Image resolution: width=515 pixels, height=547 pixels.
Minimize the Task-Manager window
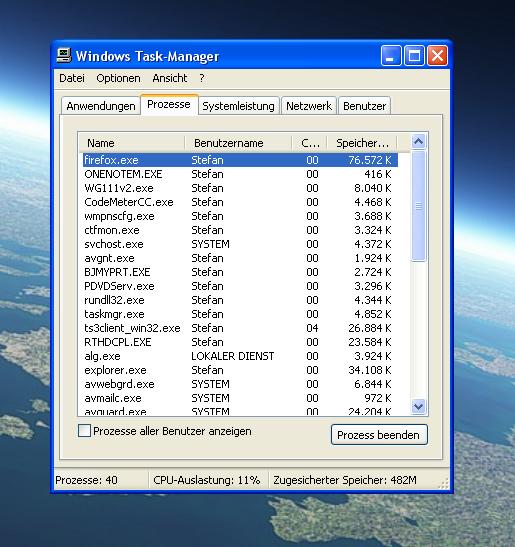point(391,55)
